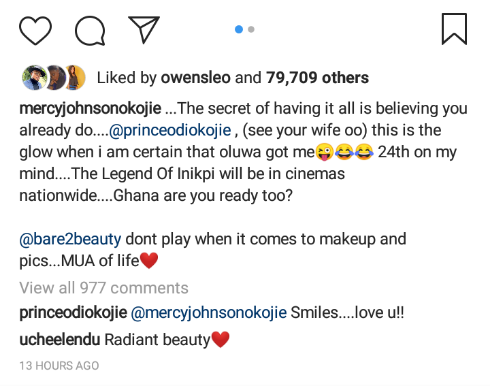Viewport: 490px width, 386px height.
Task: Open owensleo's profile from likes line
Action: (196, 78)
